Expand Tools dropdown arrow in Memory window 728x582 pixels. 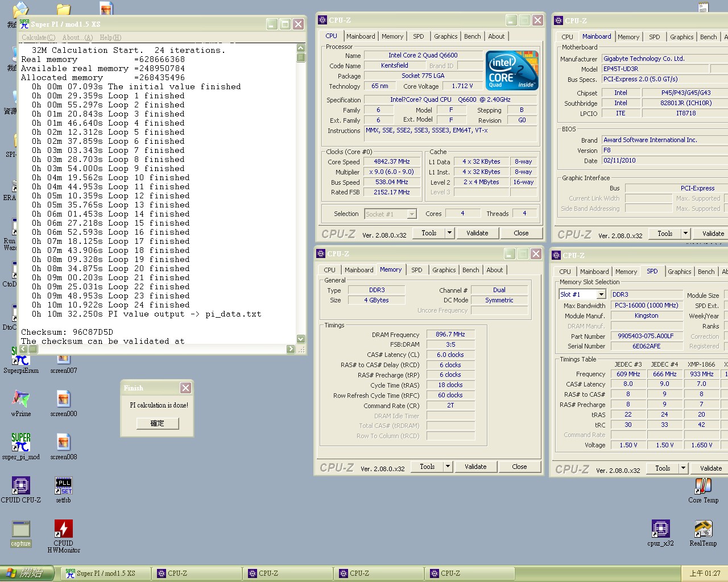(x=448, y=467)
